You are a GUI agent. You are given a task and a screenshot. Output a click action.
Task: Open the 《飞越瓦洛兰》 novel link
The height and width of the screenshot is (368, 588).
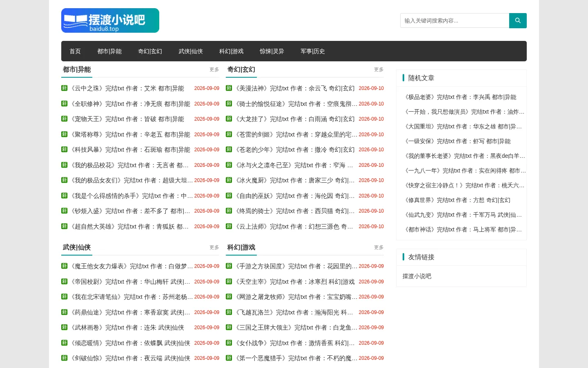(294, 312)
